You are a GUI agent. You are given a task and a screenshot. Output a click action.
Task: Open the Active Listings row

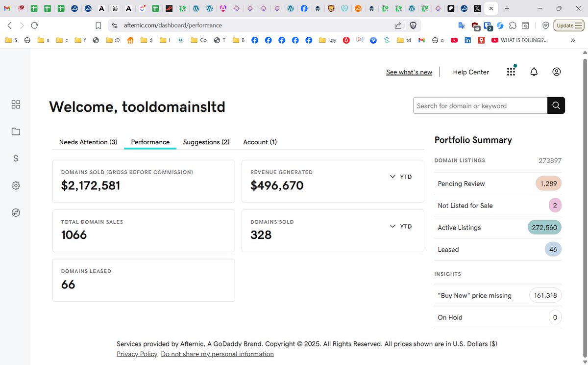click(x=498, y=228)
